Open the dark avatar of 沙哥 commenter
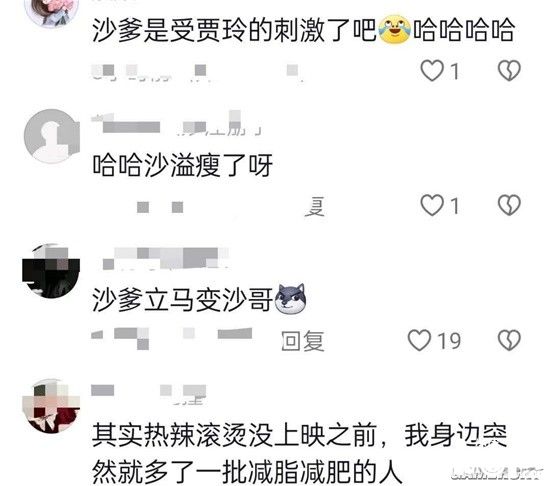This screenshot has height=486, width=550. tap(51, 270)
